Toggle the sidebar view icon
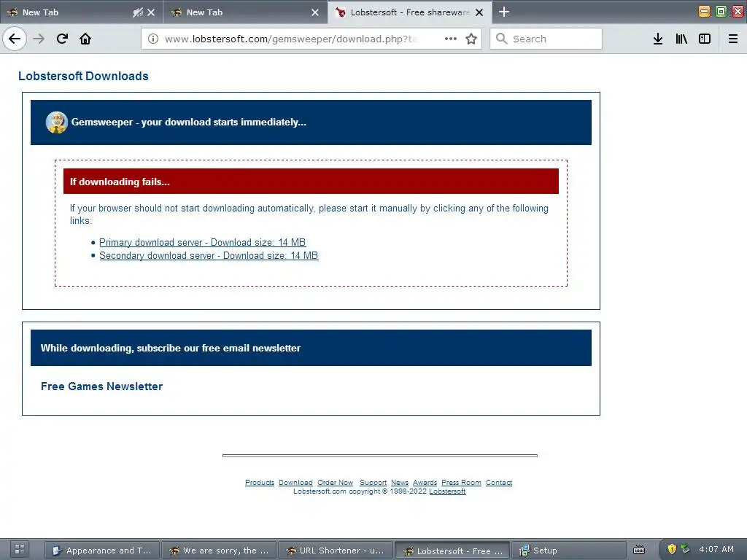Screen dimensions: 747x560 click(x=705, y=39)
